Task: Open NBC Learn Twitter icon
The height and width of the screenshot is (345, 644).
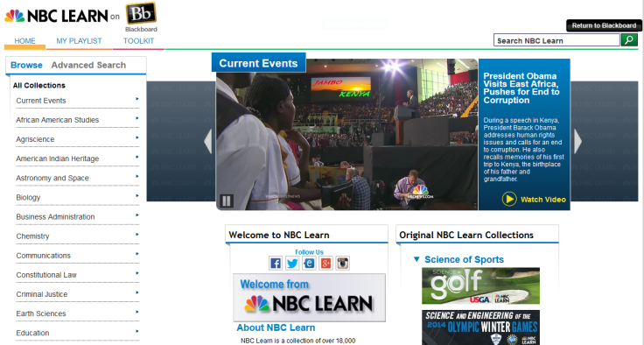Action: pos(292,264)
